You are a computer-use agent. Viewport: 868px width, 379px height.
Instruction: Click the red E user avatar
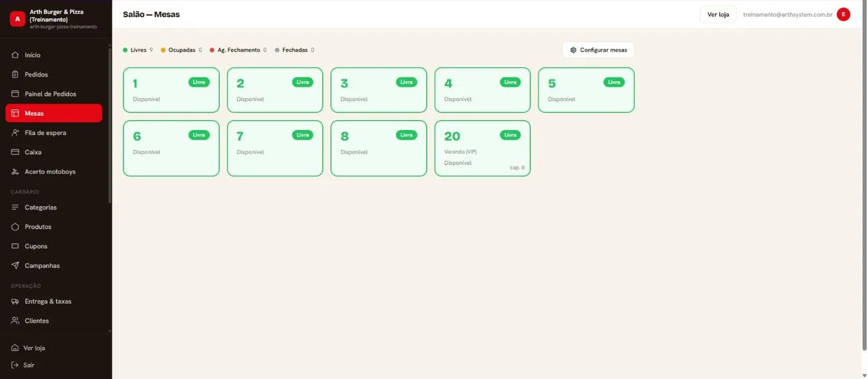click(x=844, y=14)
